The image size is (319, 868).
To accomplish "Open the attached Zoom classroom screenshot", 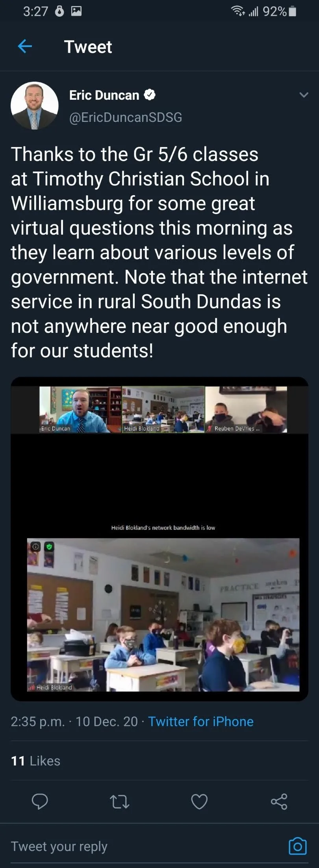I will 159,539.
